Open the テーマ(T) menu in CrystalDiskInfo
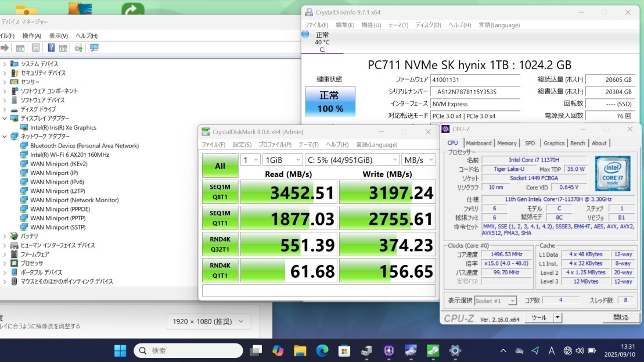Screen dimensions: 644x362 pos(398,25)
